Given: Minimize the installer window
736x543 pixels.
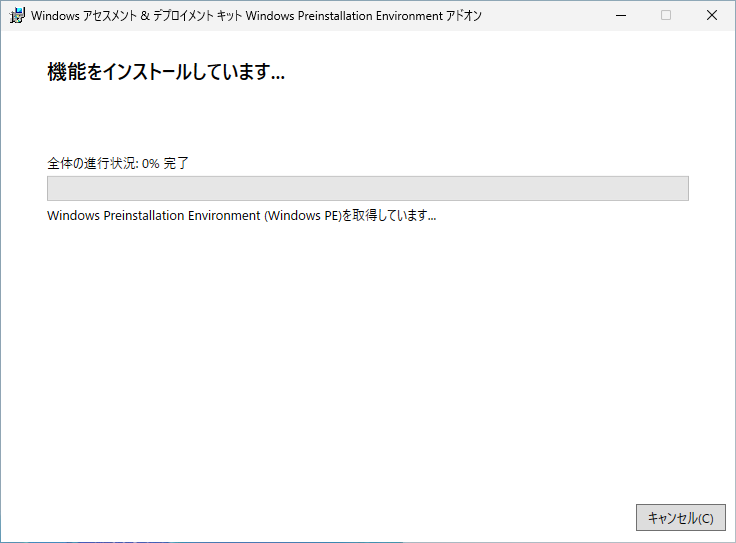Looking at the screenshot, I should click(x=621, y=15).
